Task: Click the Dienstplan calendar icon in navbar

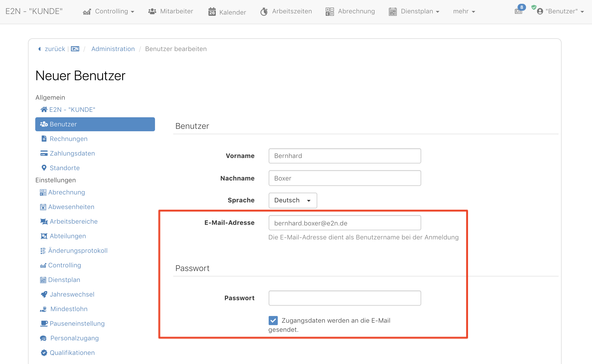Action: coord(393,12)
